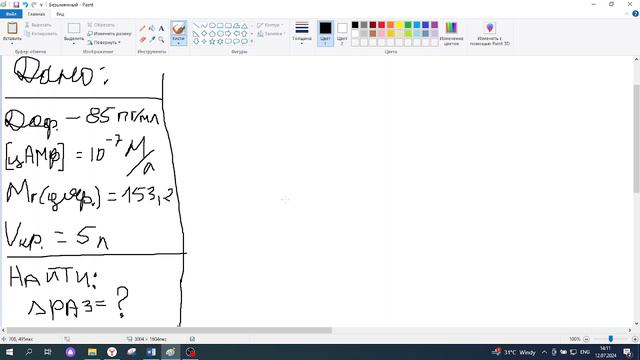Switch to the Home ribbon tab

[x=36, y=14]
